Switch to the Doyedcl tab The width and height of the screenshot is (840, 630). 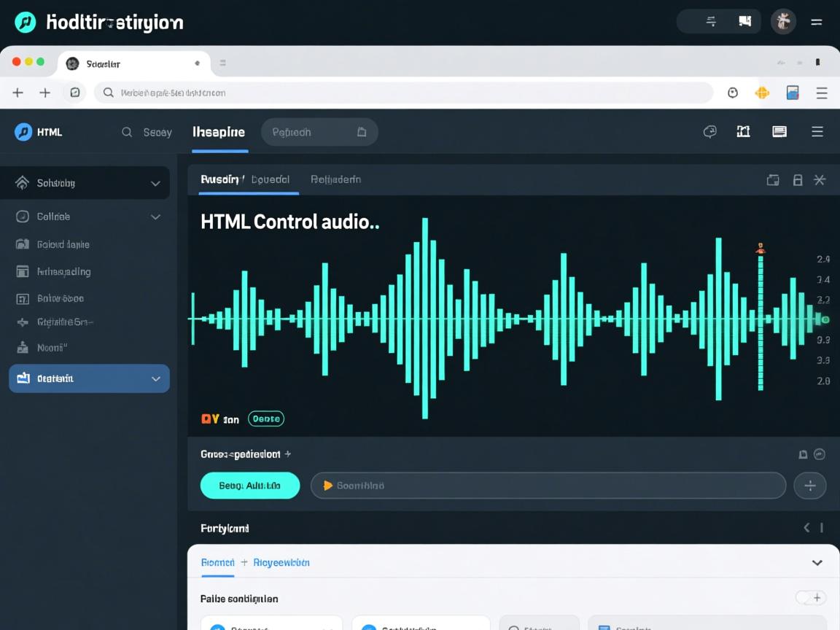(271, 179)
